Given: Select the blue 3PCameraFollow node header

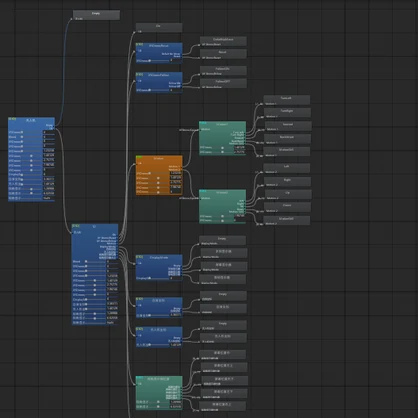Looking at the screenshot, I should click(x=159, y=75).
